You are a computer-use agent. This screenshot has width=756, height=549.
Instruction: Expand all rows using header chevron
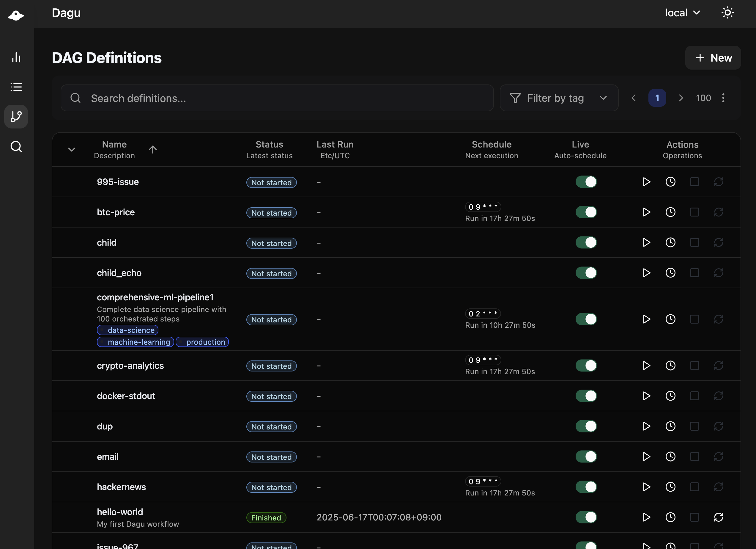point(72,149)
